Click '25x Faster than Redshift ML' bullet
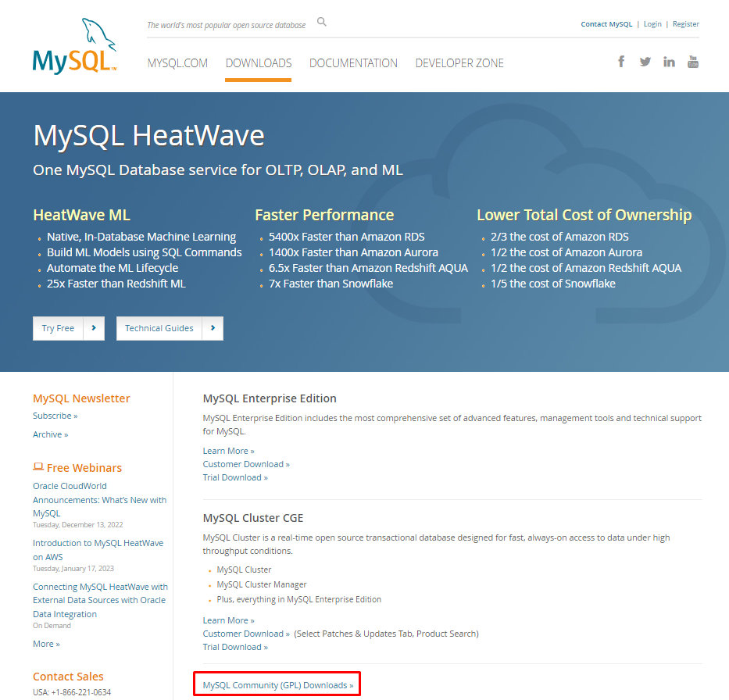729x700 pixels. pos(116,284)
